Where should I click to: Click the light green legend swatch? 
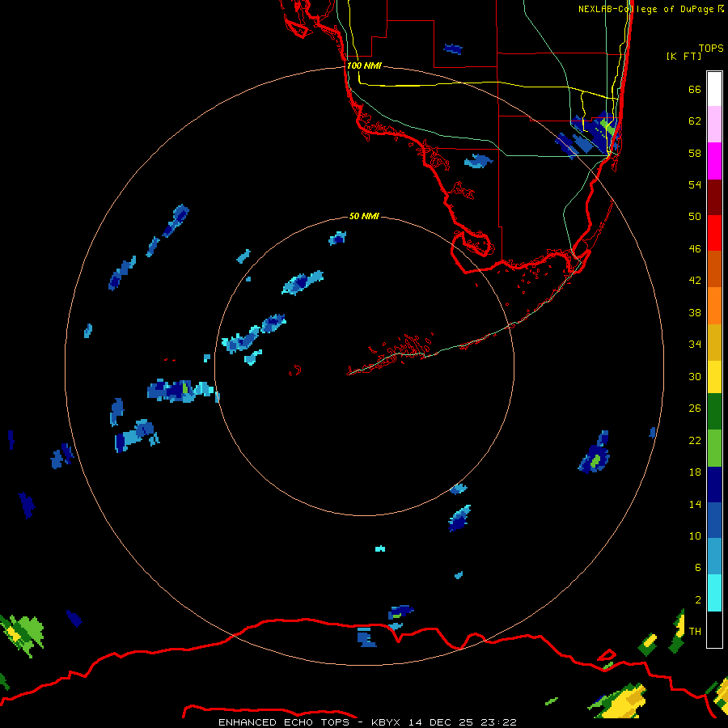(x=714, y=448)
